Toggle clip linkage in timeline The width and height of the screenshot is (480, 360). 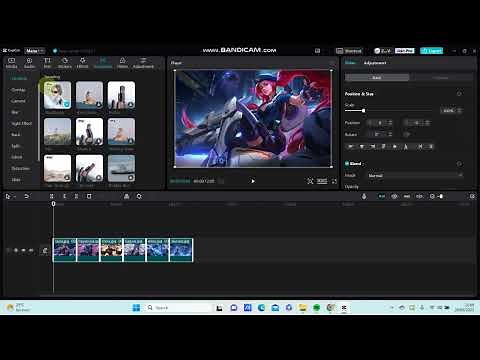(407, 196)
